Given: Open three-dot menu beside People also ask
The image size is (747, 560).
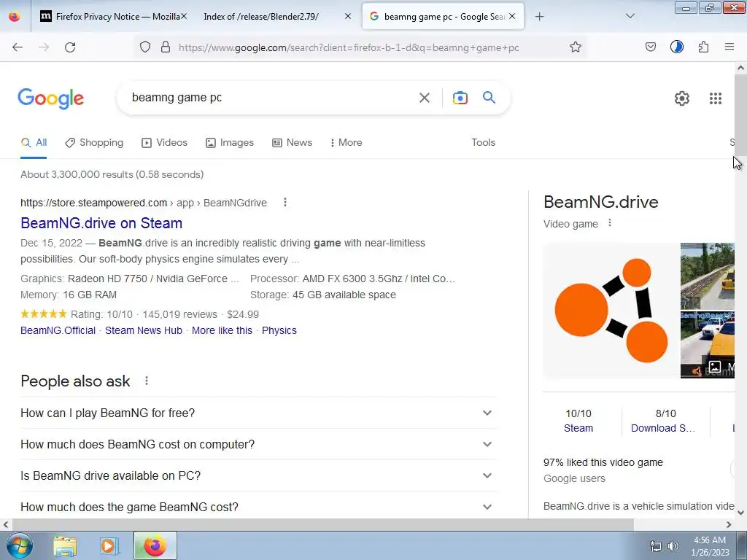Looking at the screenshot, I should [147, 381].
